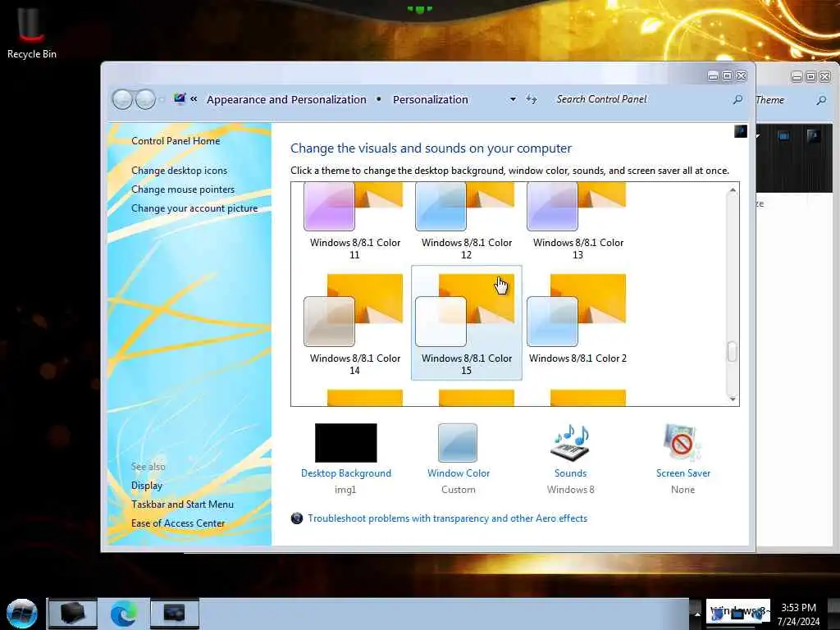Click the Personalization breadcrumb
840x630 pixels.
(430, 99)
